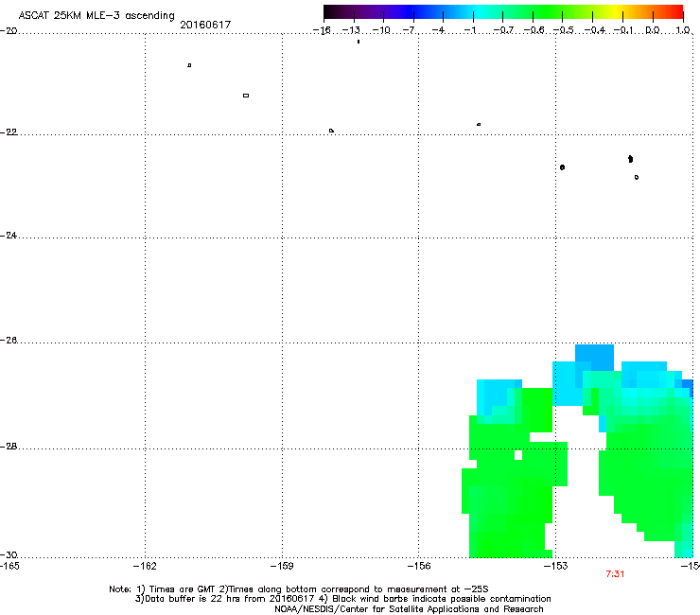Click the topmost blue data block below -26
700x615 pixels.
point(594,358)
